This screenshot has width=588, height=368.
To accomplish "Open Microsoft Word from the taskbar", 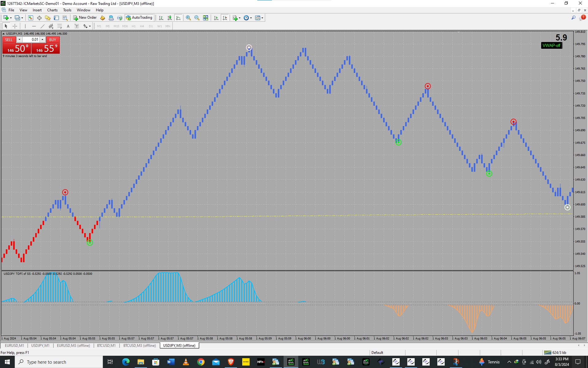I will click(171, 362).
